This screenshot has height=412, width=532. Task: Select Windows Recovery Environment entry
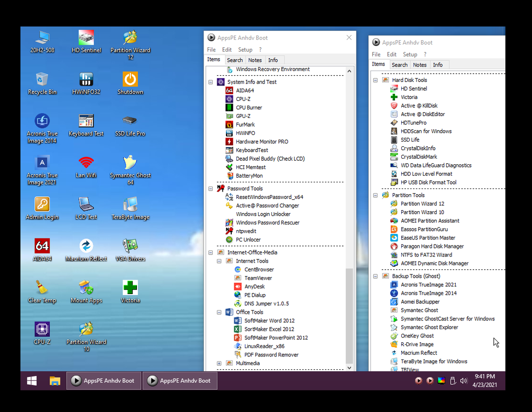pyautogui.click(x=273, y=69)
